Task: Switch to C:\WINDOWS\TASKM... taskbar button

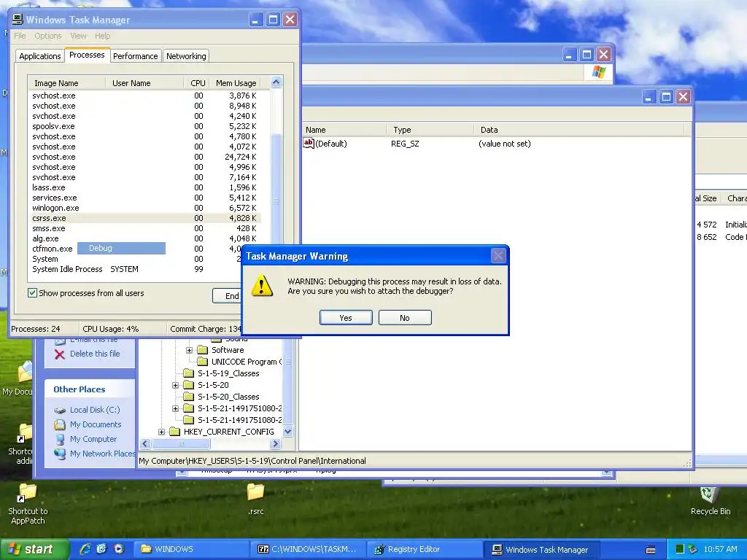Action: 309,549
